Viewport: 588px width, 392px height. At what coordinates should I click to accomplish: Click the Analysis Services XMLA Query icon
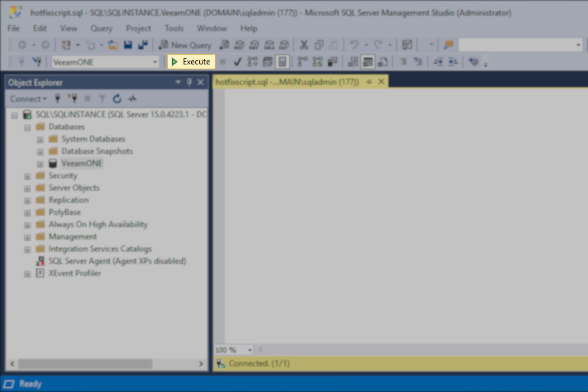[269, 45]
